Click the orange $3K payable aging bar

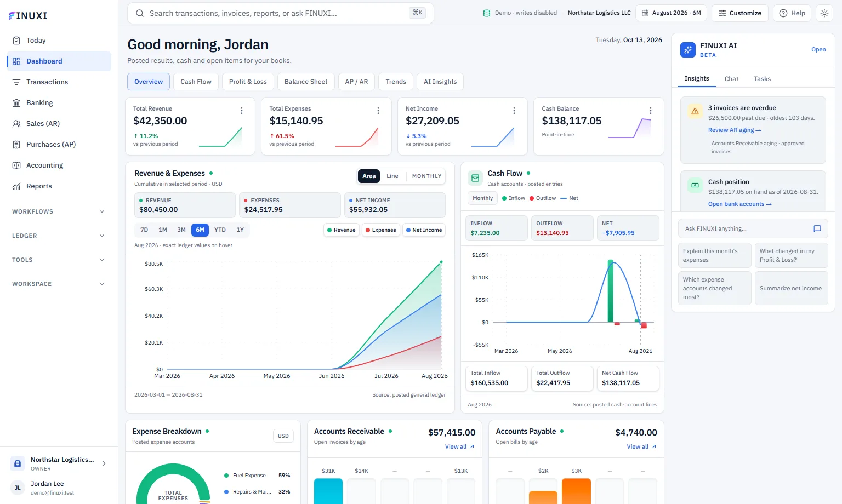(x=577, y=491)
